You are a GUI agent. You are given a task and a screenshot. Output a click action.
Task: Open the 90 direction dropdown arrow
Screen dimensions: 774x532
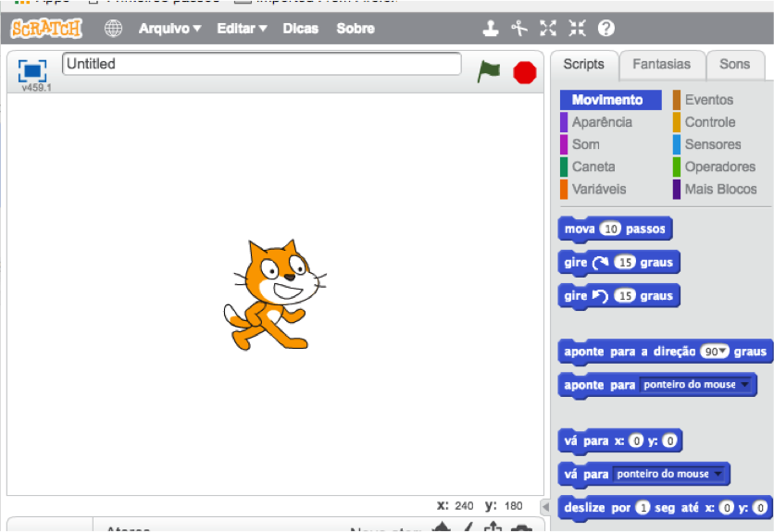pos(723,352)
